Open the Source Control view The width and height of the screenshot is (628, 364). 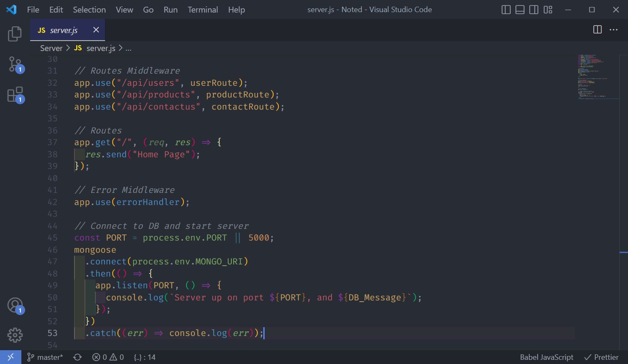15,65
